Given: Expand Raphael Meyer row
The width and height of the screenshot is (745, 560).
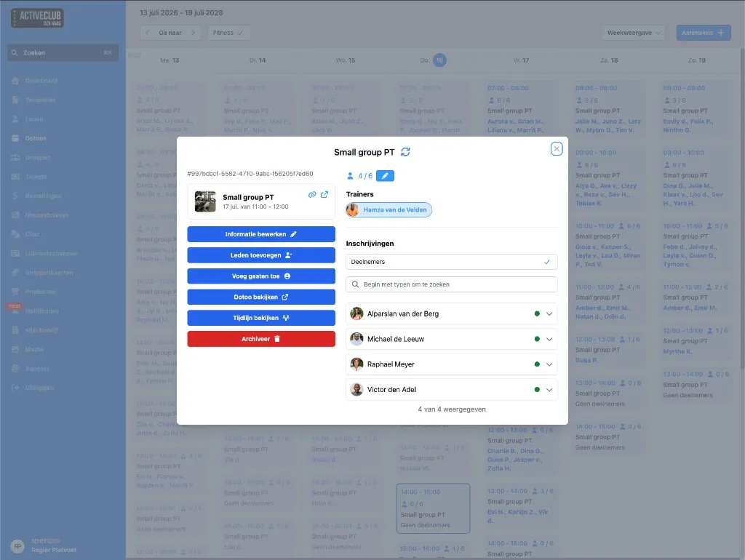Looking at the screenshot, I should tap(549, 364).
